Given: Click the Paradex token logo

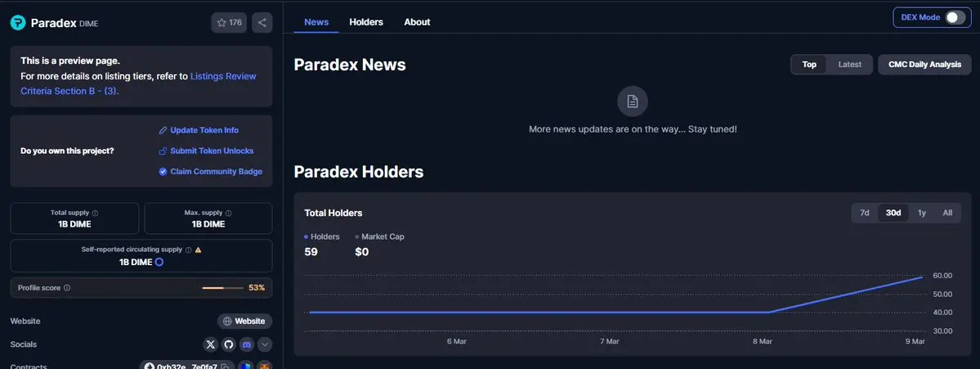Looking at the screenshot, I should [x=18, y=23].
